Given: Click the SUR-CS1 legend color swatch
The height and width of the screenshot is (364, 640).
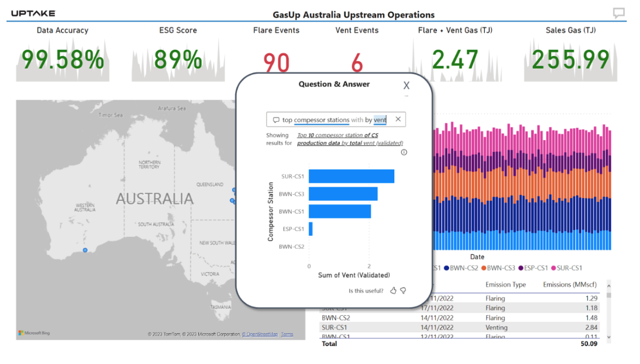Looking at the screenshot, I should click(x=553, y=268).
